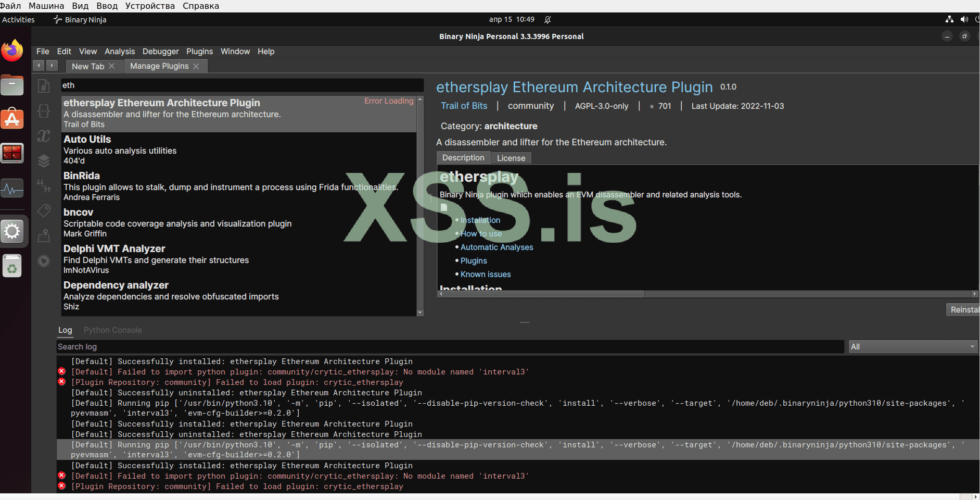Open the Tags sidebar icon

(x=44, y=211)
